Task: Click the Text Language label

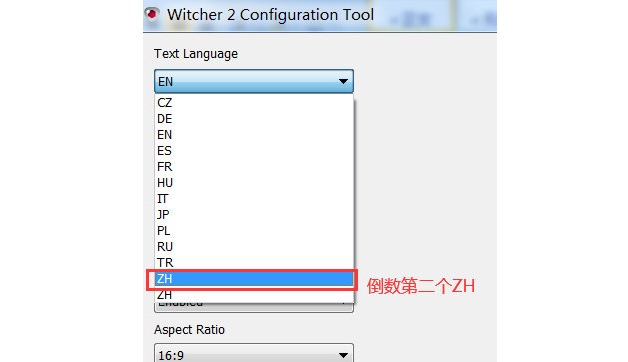Action: coord(196,54)
